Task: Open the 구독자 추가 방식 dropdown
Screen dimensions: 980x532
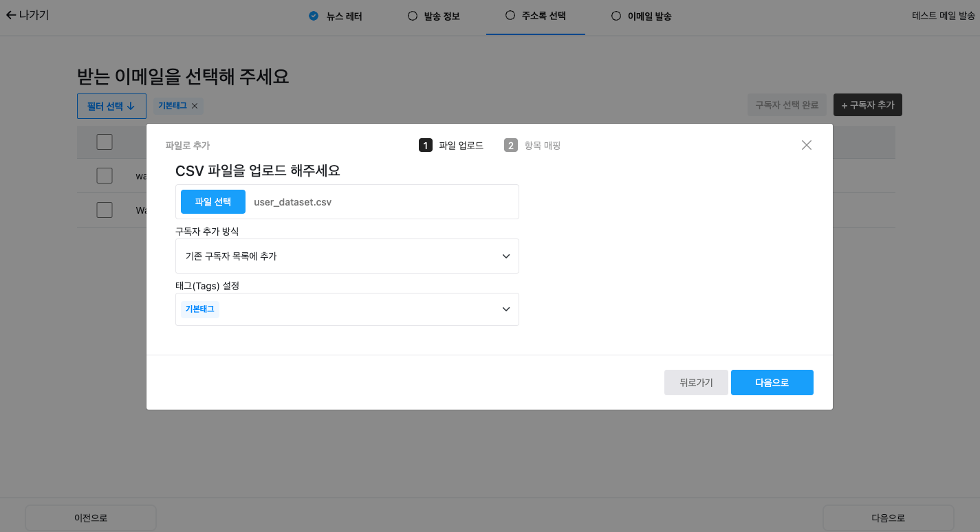Action: tap(347, 256)
